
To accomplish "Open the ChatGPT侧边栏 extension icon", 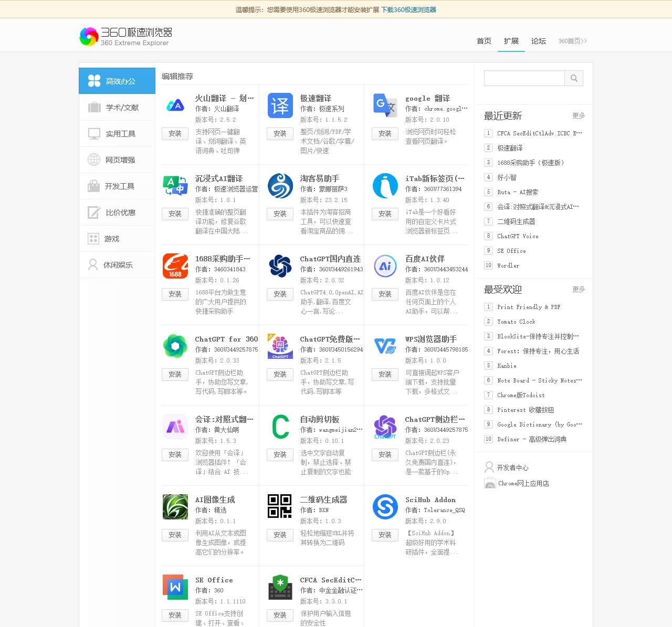I will click(385, 427).
